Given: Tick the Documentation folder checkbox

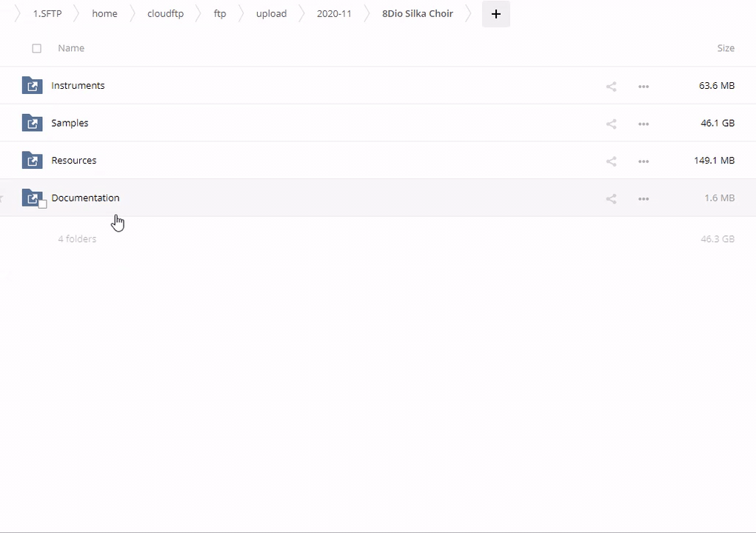Looking at the screenshot, I should coord(42,204).
